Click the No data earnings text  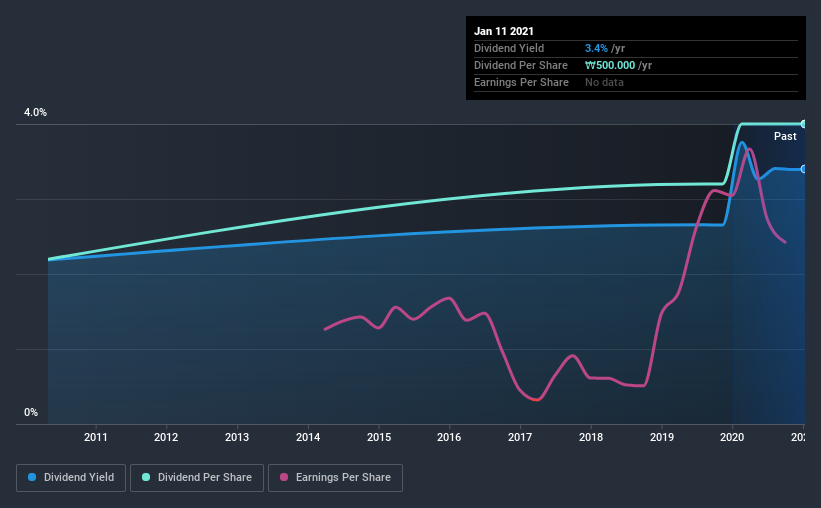pyautogui.click(x=604, y=82)
